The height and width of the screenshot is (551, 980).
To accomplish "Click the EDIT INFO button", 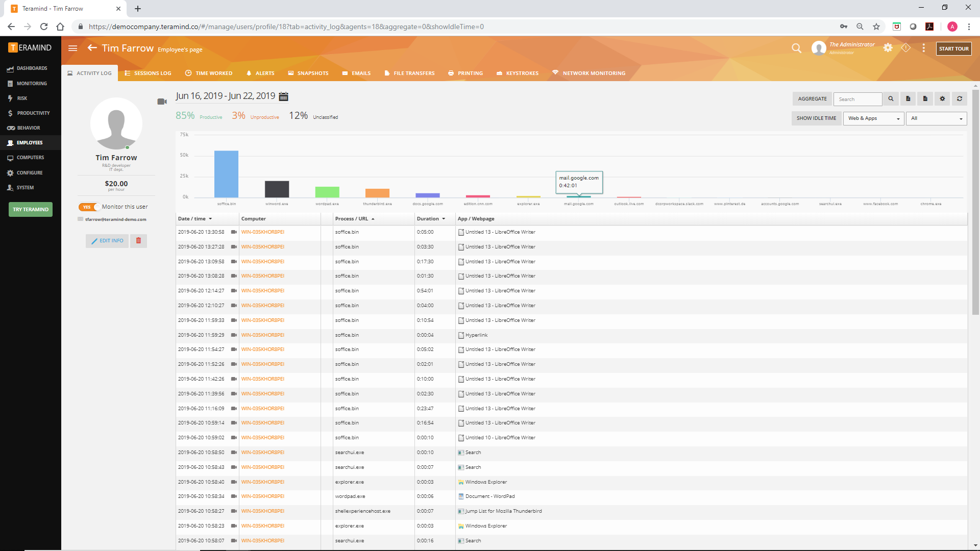I will (107, 241).
